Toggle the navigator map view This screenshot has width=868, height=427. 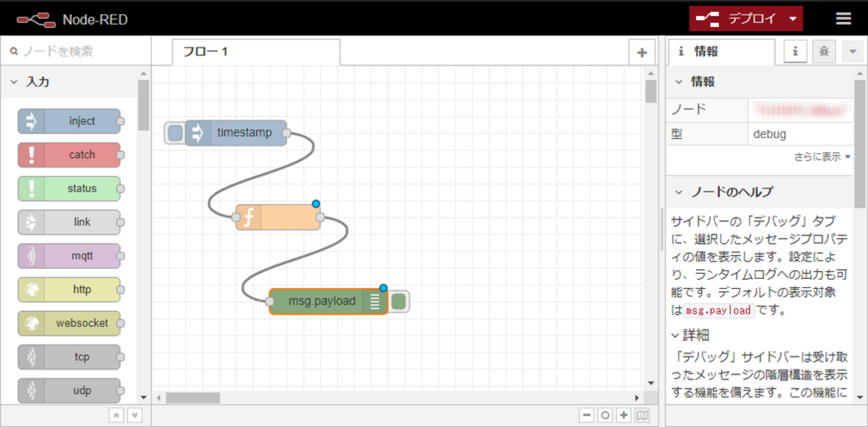pos(642,415)
